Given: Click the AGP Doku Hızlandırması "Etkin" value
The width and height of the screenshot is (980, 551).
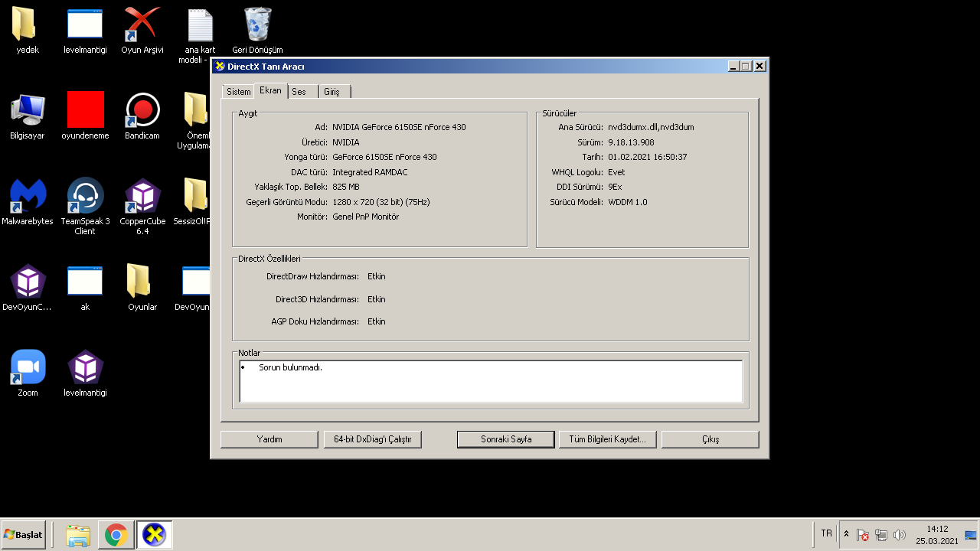Looking at the screenshot, I should coord(376,321).
